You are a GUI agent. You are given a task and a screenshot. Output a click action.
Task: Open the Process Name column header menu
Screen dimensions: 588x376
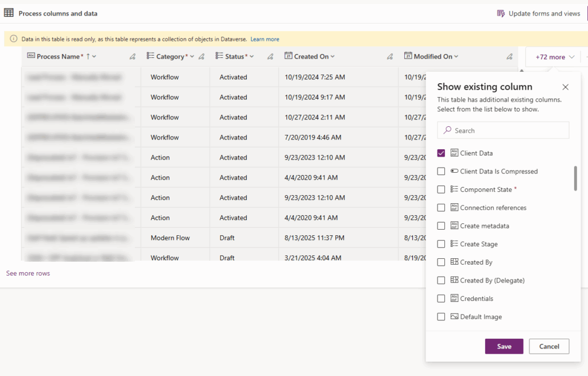click(x=94, y=57)
